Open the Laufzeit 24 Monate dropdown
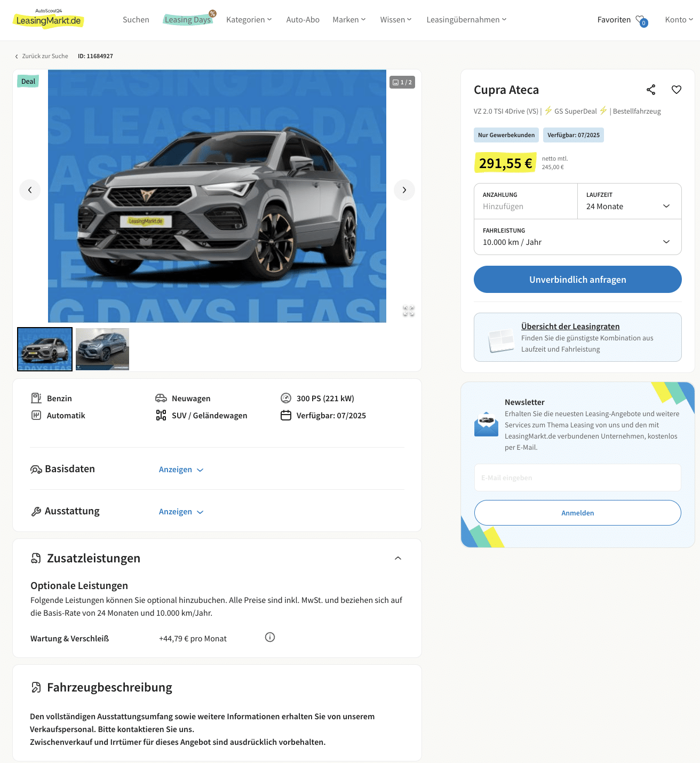The image size is (700, 763). [630, 201]
